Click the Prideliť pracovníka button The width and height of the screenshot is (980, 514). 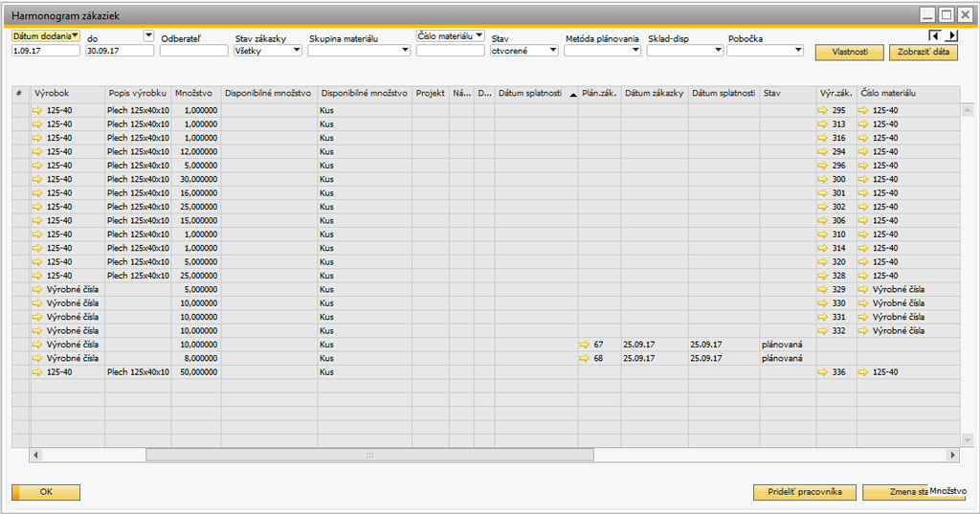[804, 492]
